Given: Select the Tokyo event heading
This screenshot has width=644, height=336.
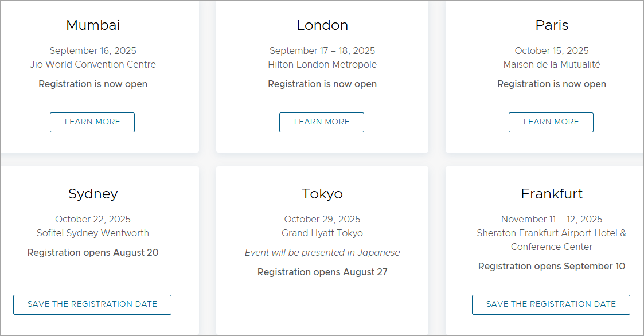Looking at the screenshot, I should pos(322,194).
